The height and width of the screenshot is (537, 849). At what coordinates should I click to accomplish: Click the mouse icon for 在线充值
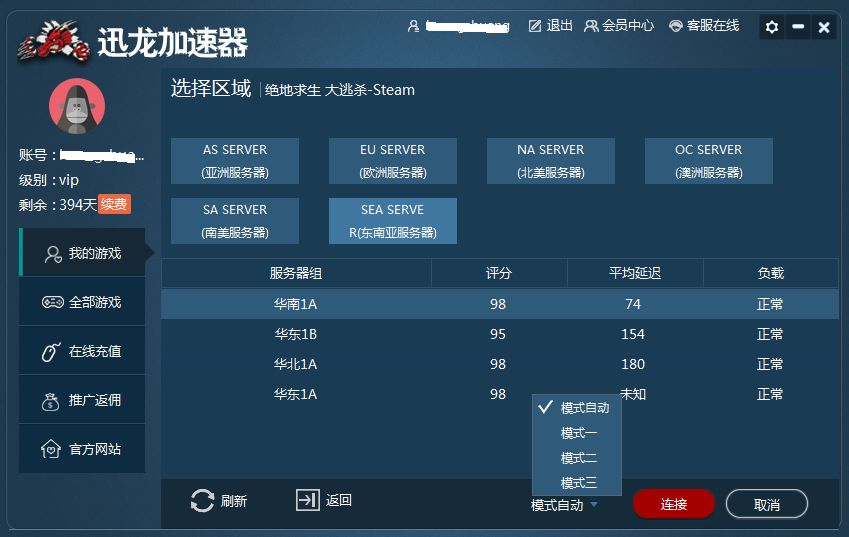click(x=51, y=351)
